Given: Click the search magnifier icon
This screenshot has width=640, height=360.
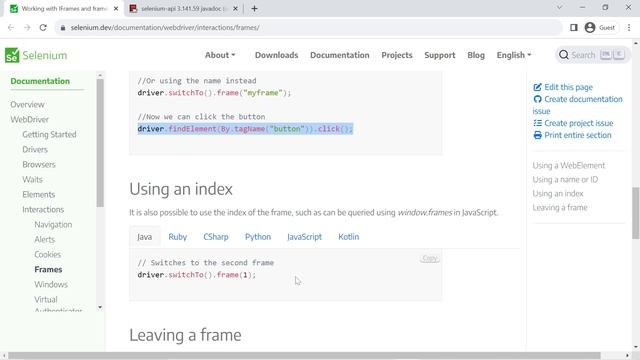Looking at the screenshot, I should (564, 55).
